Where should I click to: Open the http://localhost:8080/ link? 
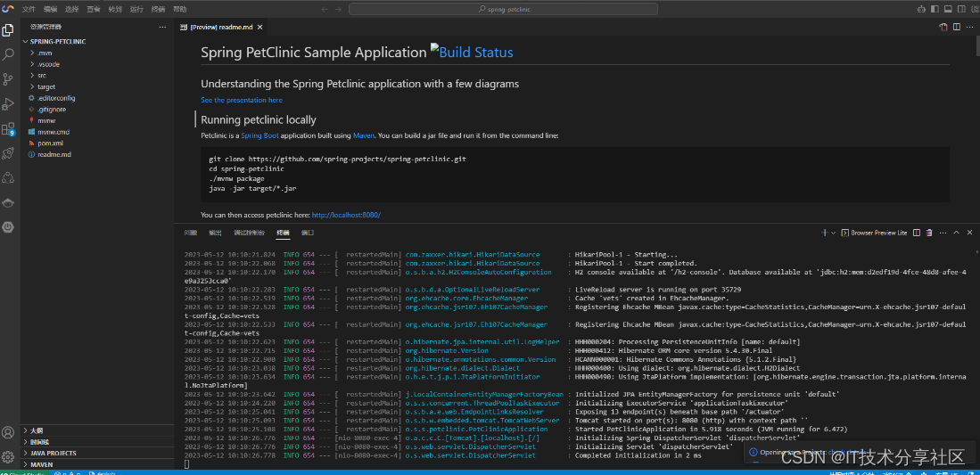point(346,215)
